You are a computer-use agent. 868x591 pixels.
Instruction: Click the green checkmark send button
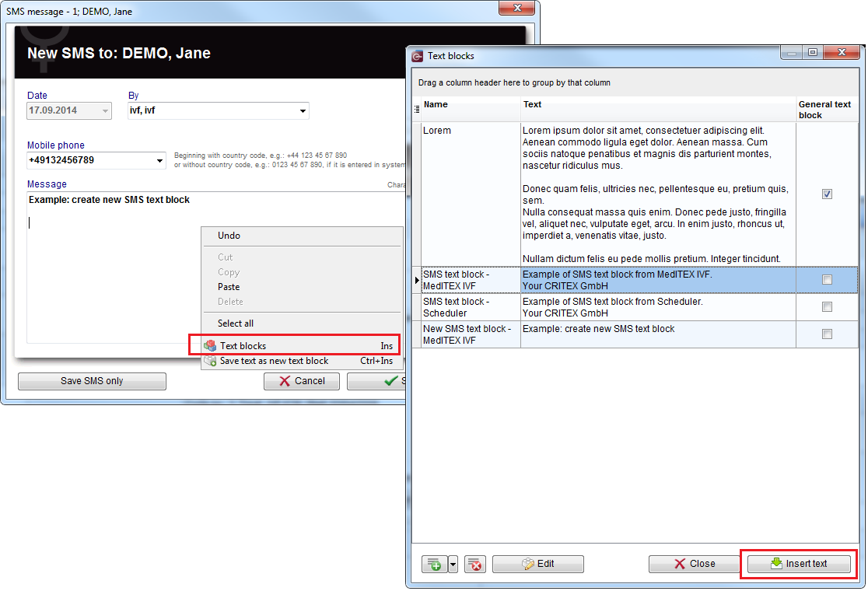click(x=377, y=381)
